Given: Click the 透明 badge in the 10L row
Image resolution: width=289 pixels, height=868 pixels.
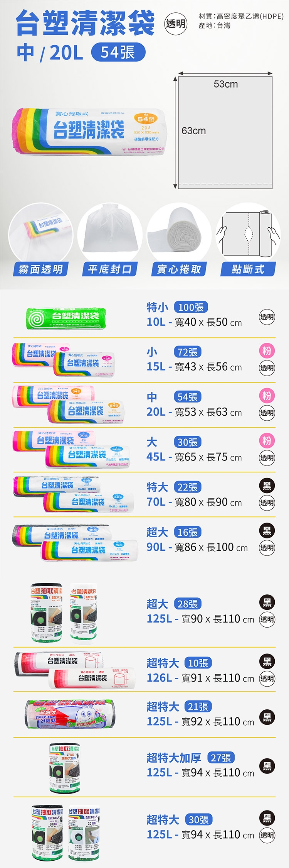Looking at the screenshot, I should click(x=267, y=317).
